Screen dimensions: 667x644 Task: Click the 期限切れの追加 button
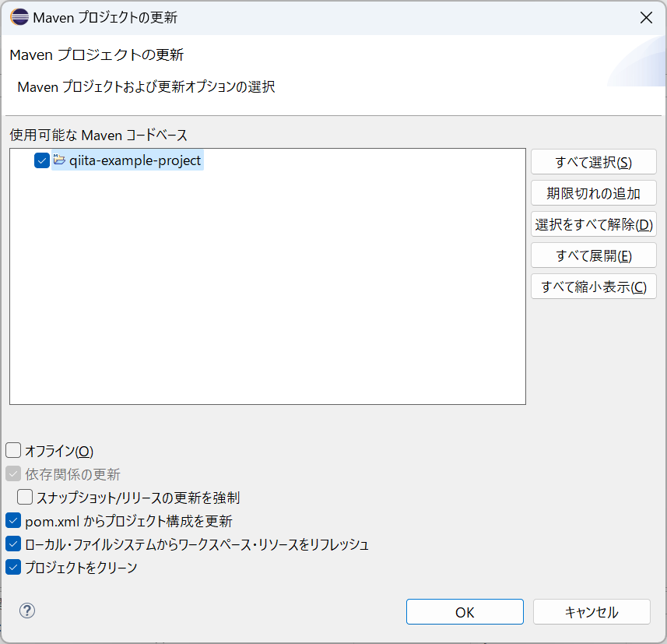593,192
